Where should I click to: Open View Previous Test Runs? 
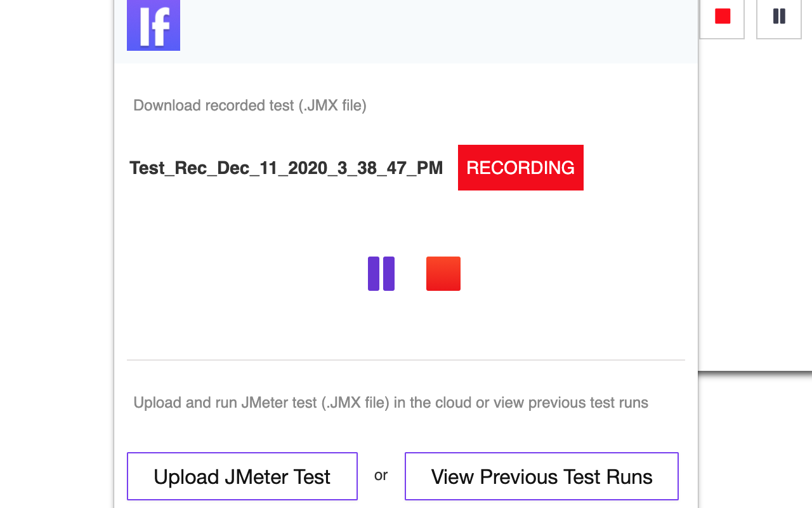tap(541, 476)
